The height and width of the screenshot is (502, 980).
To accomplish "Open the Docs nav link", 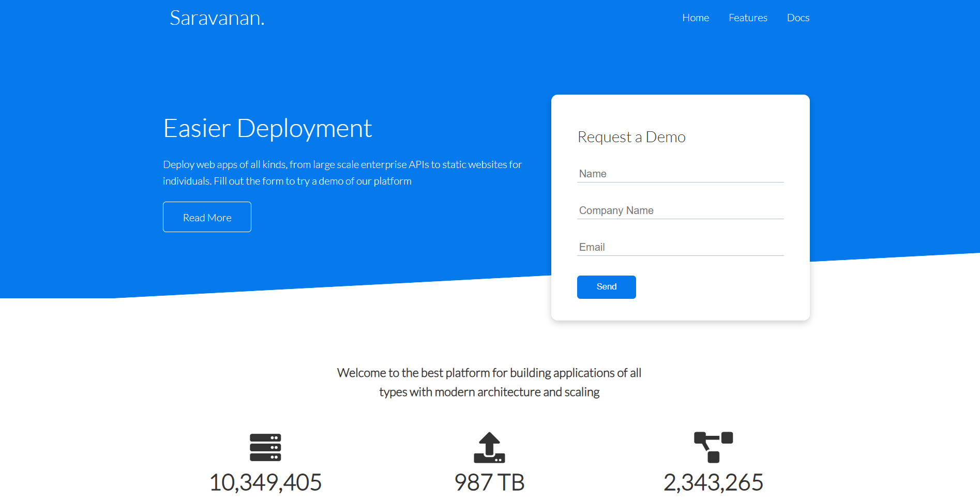I will [798, 18].
